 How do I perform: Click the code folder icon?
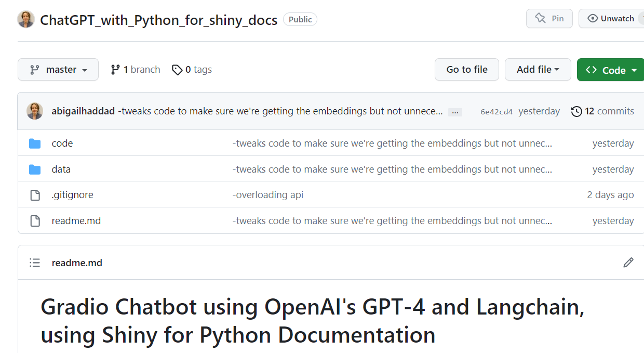pos(35,143)
